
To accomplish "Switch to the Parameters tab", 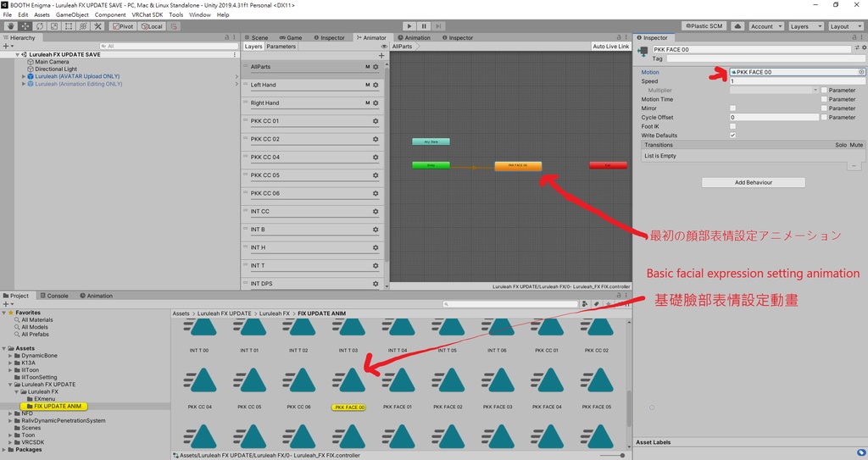I will (281, 47).
